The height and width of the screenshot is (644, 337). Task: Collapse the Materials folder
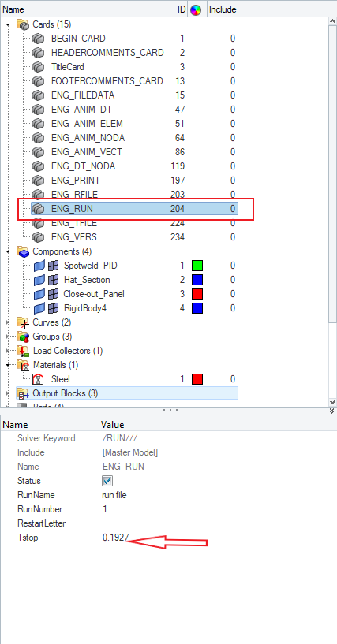[8, 365]
